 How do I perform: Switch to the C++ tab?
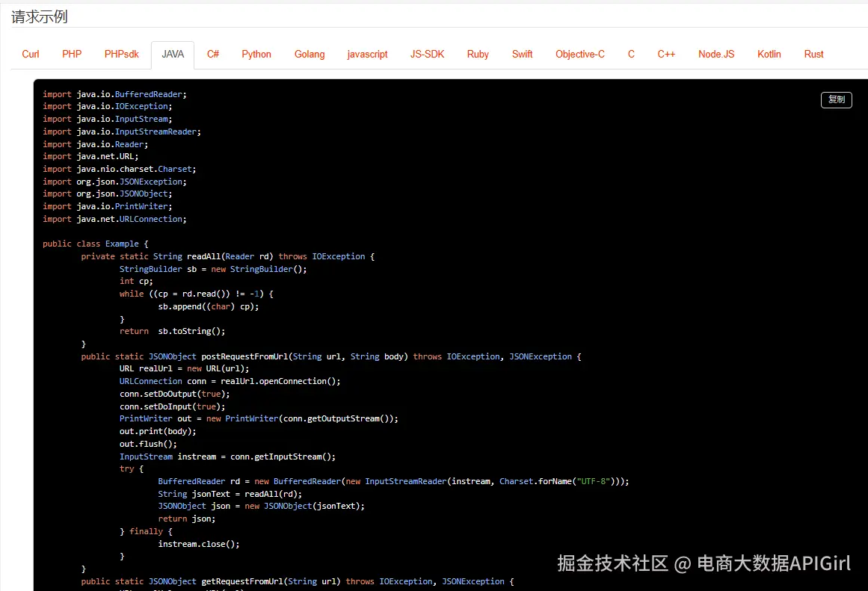click(x=666, y=55)
